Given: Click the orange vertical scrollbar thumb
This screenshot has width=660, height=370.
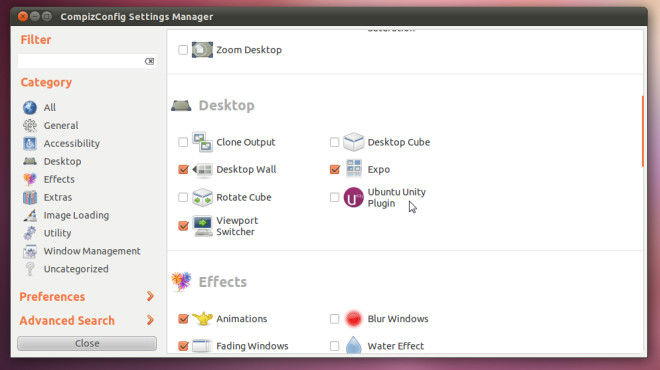Looking at the screenshot, I should (x=642, y=131).
